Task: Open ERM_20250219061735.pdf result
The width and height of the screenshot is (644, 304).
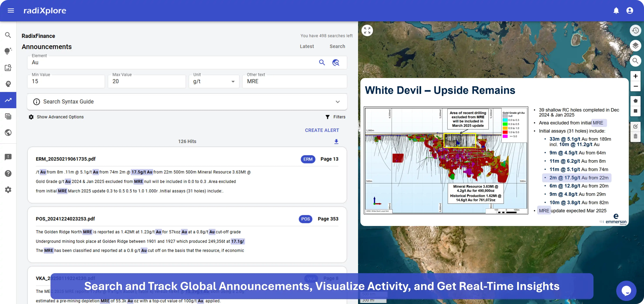Action: [66, 159]
